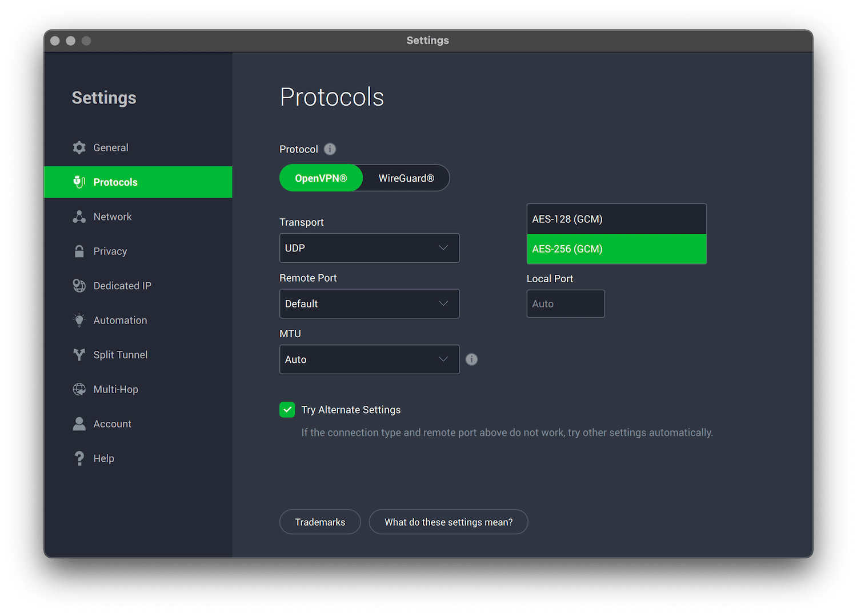Click the Privacy padlock icon

pyautogui.click(x=79, y=251)
